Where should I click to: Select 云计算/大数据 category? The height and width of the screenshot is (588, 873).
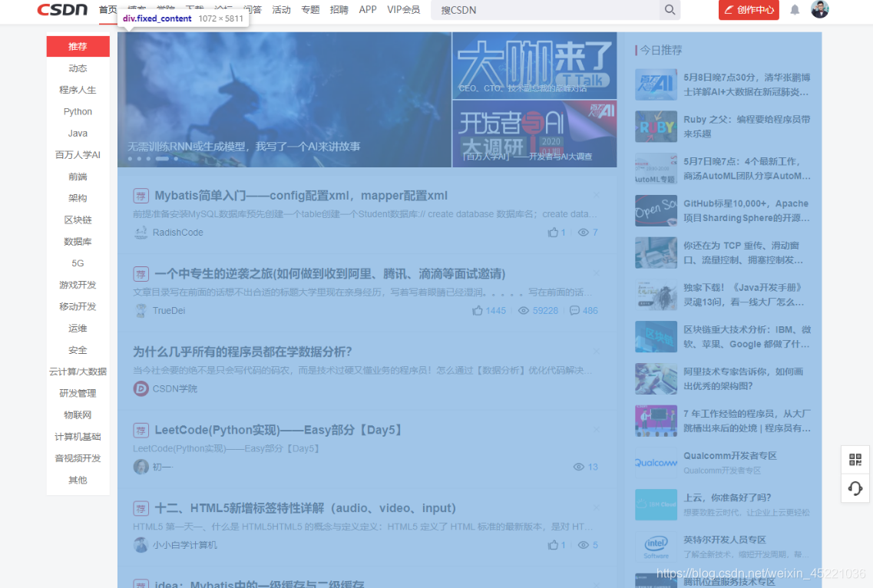coord(78,372)
